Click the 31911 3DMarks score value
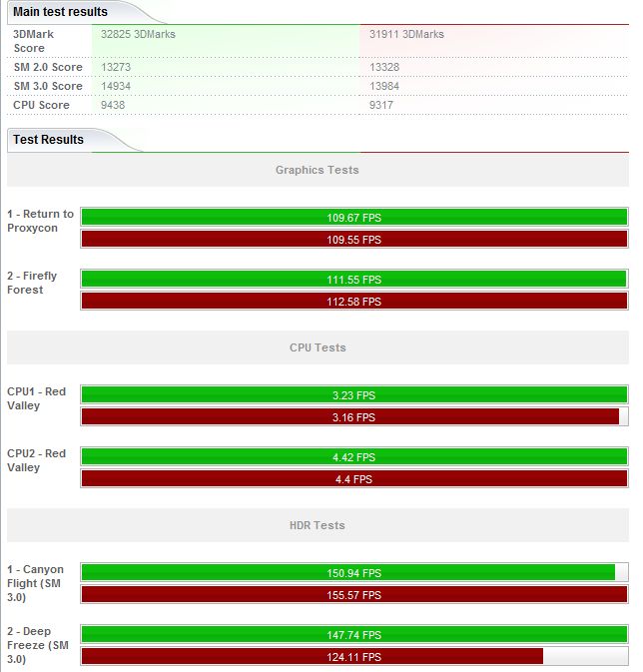 tap(406, 34)
